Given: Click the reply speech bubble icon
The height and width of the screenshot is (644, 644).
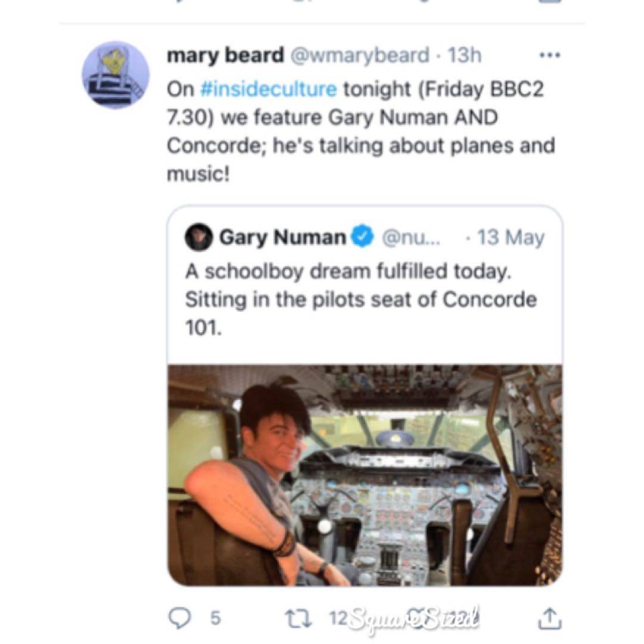Looking at the screenshot, I should coord(179,618).
